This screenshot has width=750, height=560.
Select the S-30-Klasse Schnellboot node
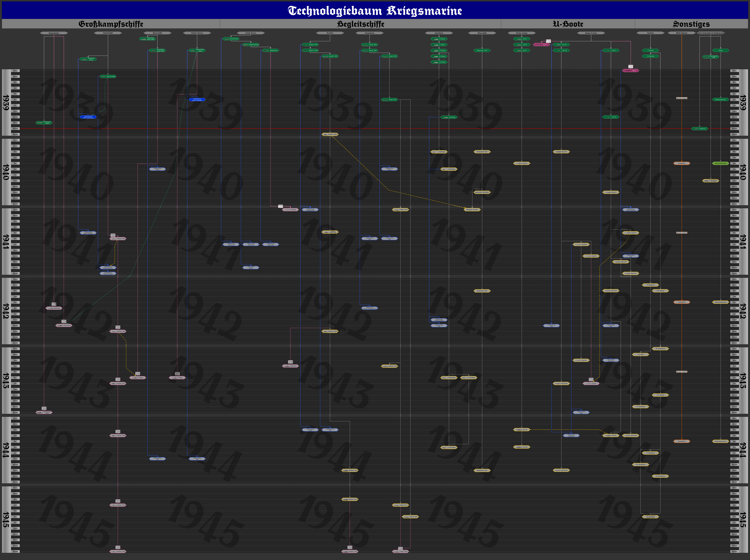point(449,117)
